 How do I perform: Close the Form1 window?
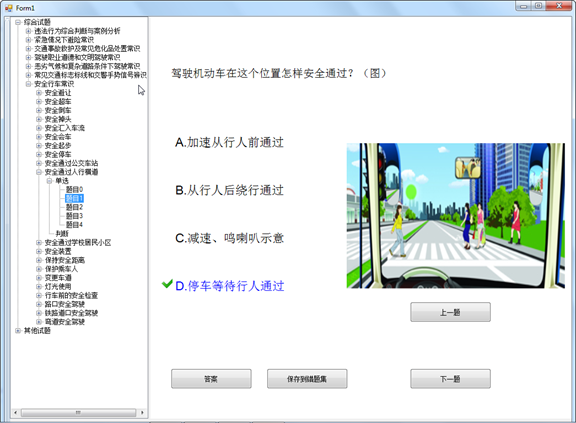click(559, 6)
